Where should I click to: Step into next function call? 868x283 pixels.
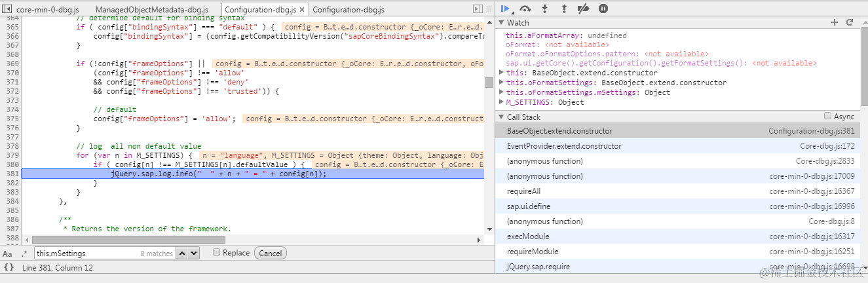(544, 9)
